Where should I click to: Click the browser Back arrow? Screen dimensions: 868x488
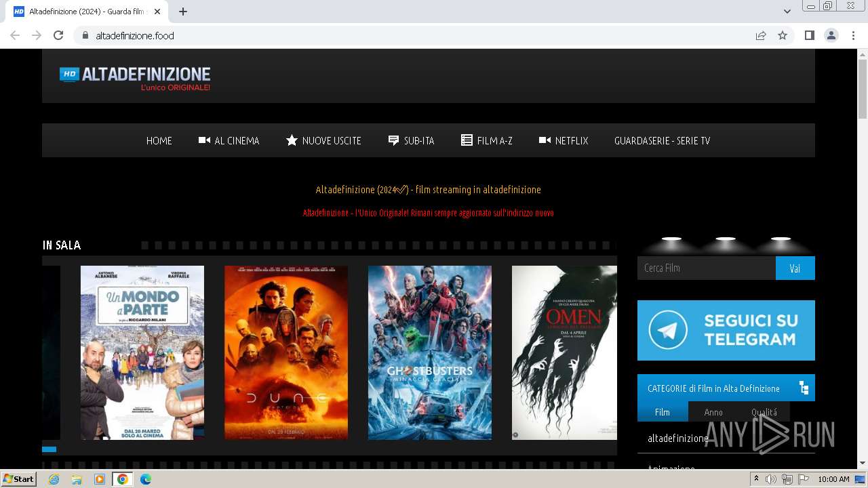point(15,35)
